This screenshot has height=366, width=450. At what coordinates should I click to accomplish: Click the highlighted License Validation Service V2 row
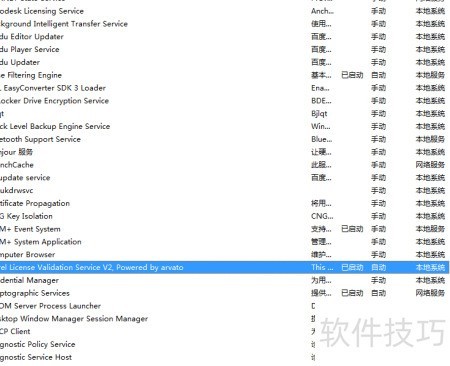point(225,267)
